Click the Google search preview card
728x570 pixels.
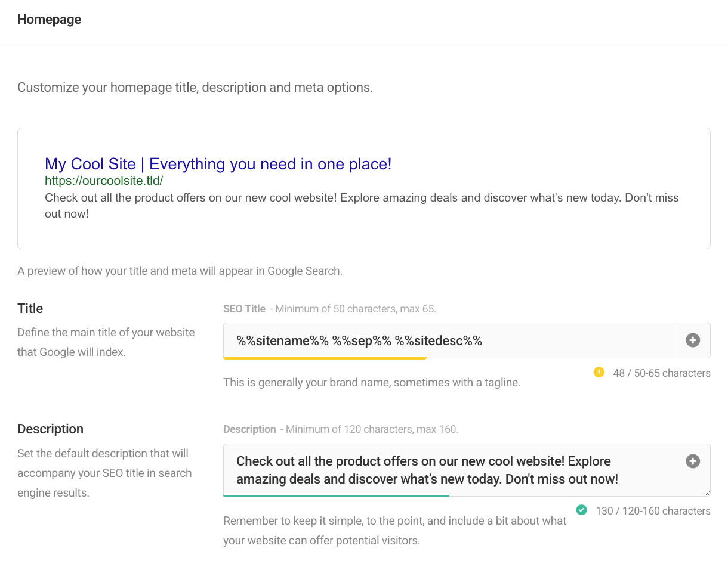[x=364, y=188]
